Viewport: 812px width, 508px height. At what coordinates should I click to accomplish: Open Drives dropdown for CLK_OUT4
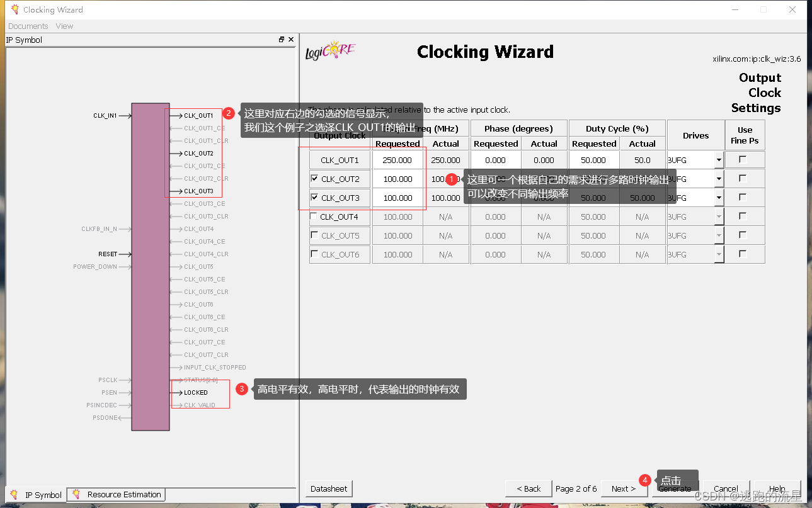pos(719,217)
